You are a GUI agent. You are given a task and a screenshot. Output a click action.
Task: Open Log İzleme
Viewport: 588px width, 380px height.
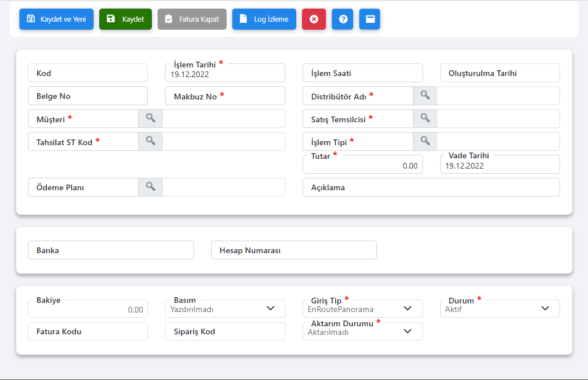(x=264, y=19)
